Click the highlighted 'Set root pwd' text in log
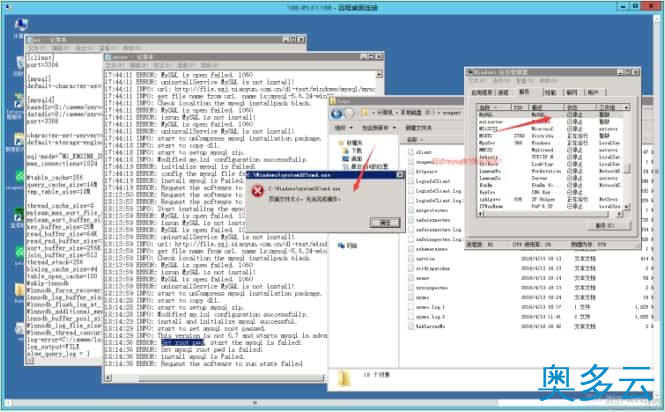 (183, 342)
